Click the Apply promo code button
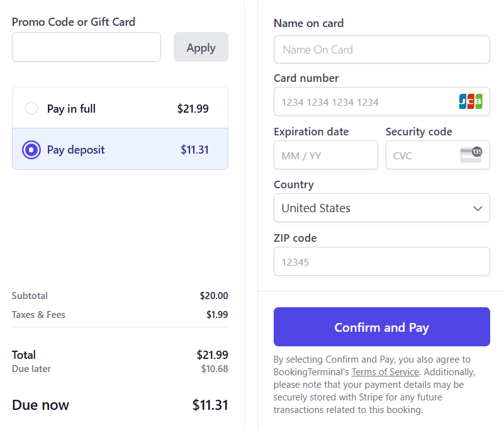 (x=201, y=47)
